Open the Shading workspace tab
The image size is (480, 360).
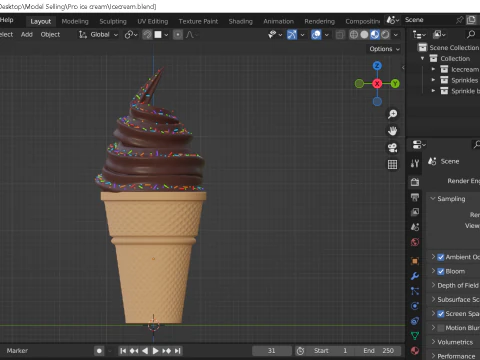point(240,21)
